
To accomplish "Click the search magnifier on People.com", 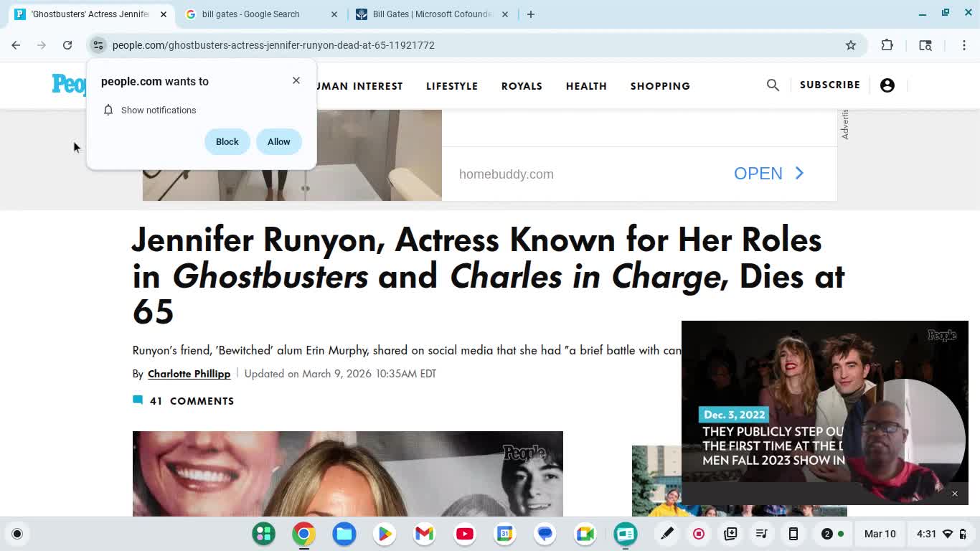I will (x=773, y=85).
